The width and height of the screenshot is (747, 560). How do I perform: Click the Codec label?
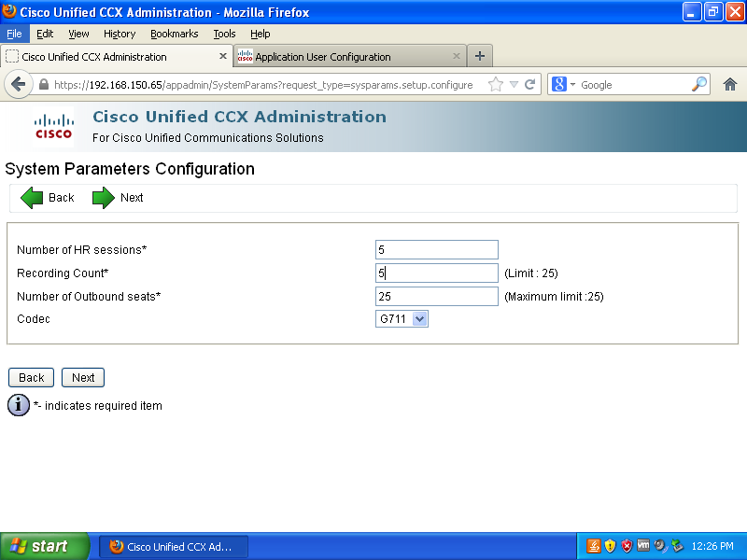34,319
